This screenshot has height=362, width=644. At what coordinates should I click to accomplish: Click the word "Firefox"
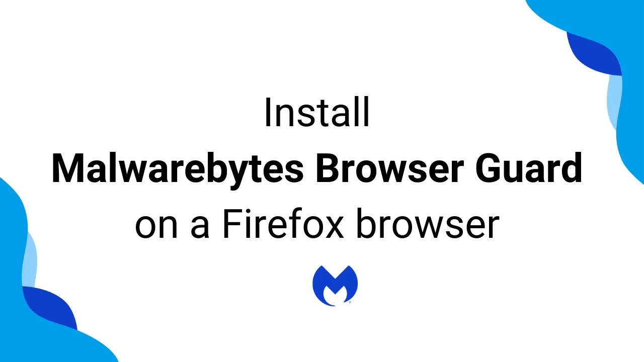coord(283,224)
